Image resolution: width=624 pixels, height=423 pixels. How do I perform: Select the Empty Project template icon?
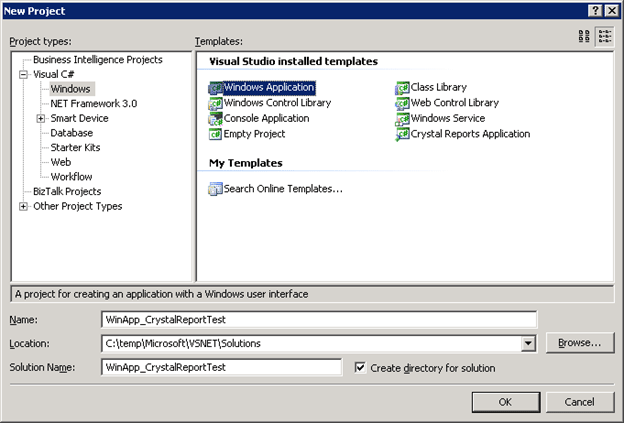point(216,135)
